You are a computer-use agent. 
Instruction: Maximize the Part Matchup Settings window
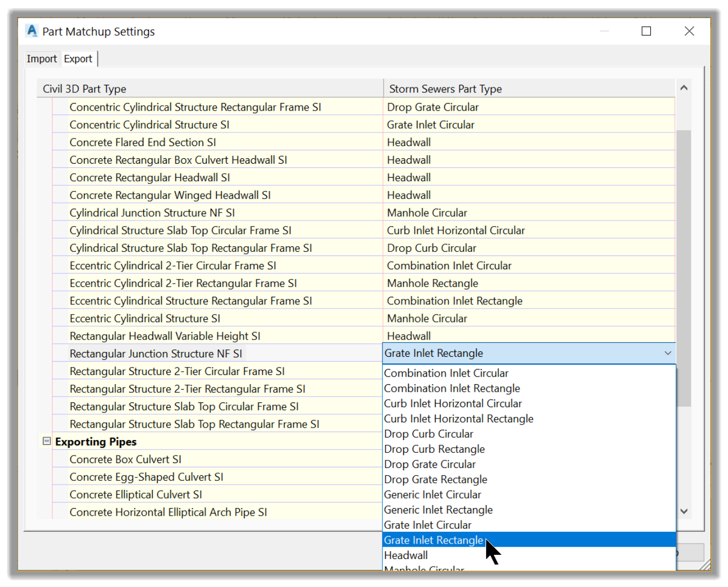646,31
